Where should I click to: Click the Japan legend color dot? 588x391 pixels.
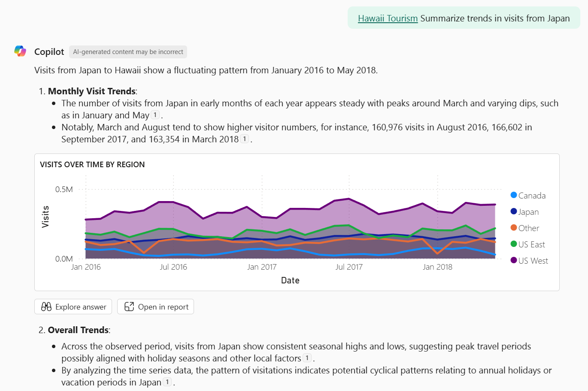pyautogui.click(x=514, y=211)
